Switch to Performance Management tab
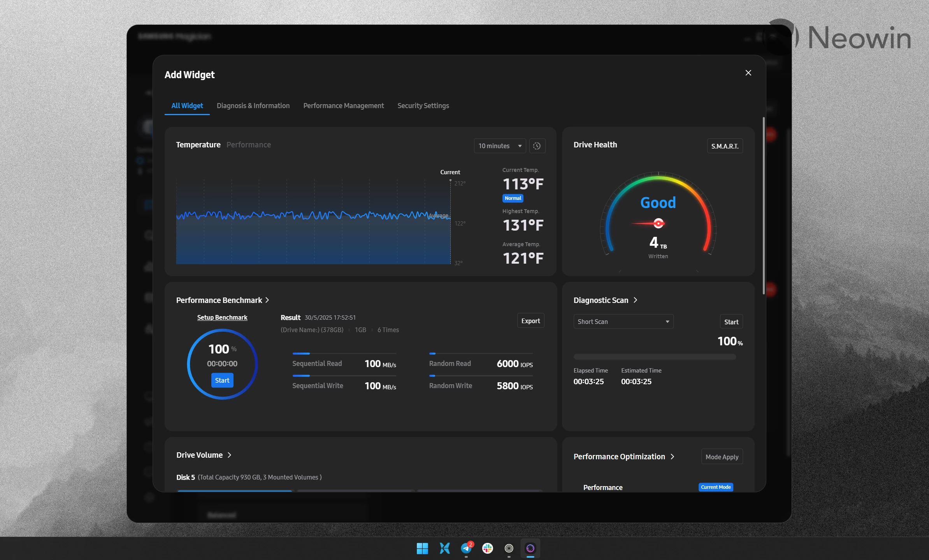This screenshot has height=560, width=929. (x=343, y=106)
